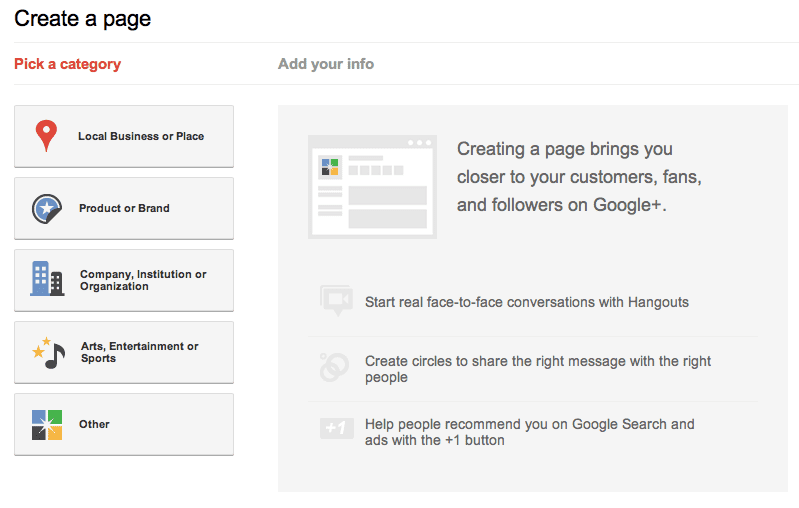799x508 pixels.
Task: Click the red map pin icon
Action: click(46, 136)
